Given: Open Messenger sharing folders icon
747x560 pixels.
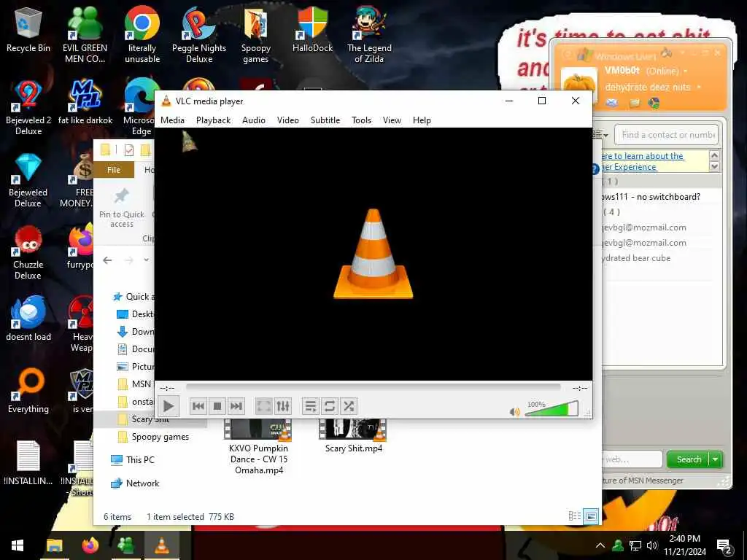Looking at the screenshot, I should (x=635, y=103).
